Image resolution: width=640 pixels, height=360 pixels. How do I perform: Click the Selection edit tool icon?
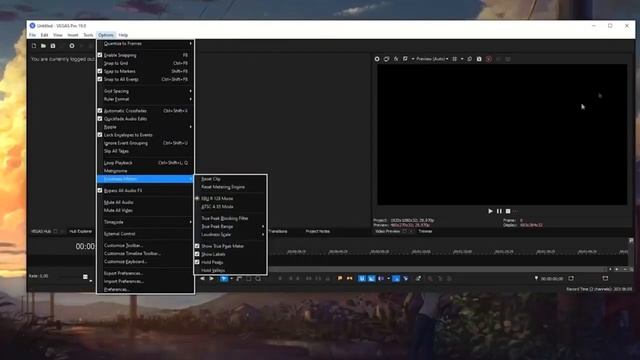(x=249, y=278)
